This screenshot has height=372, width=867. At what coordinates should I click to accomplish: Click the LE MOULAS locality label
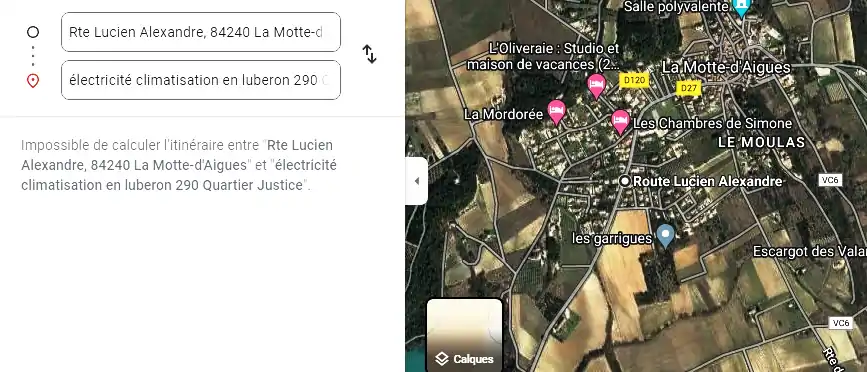click(x=761, y=142)
